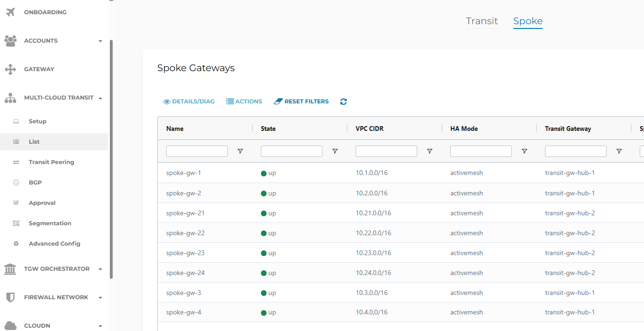Sort by the VPC CIDR column header
The width and height of the screenshot is (644, 331).
(x=369, y=129)
